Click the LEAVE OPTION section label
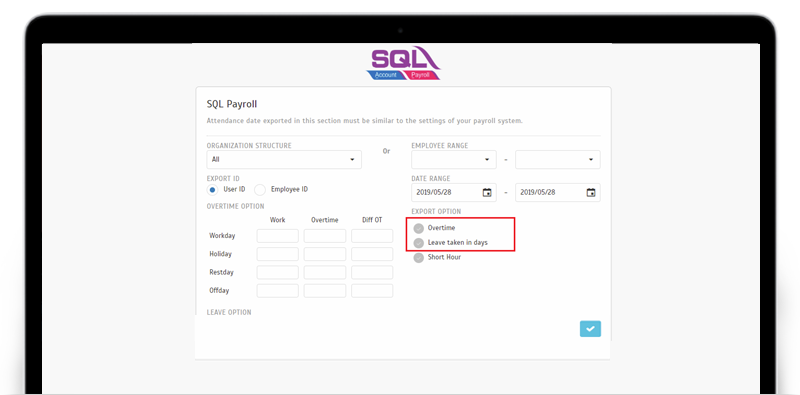Image resolution: width=800 pixels, height=395 pixels. 229,312
